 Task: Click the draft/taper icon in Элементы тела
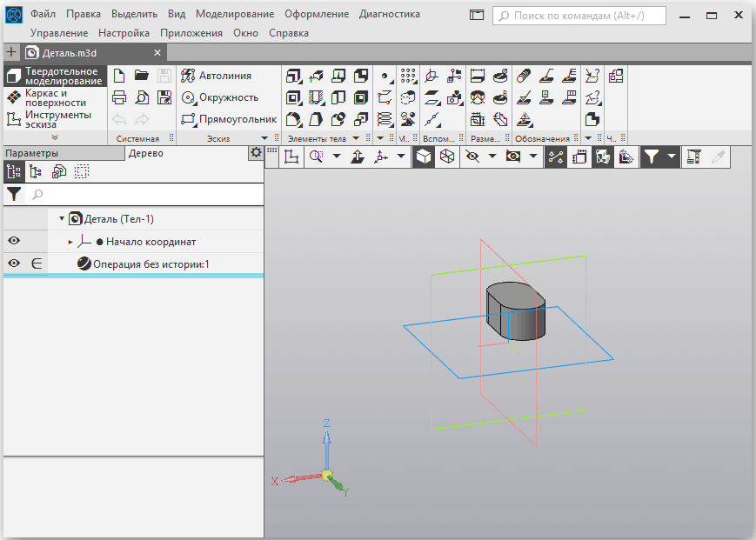click(x=316, y=119)
